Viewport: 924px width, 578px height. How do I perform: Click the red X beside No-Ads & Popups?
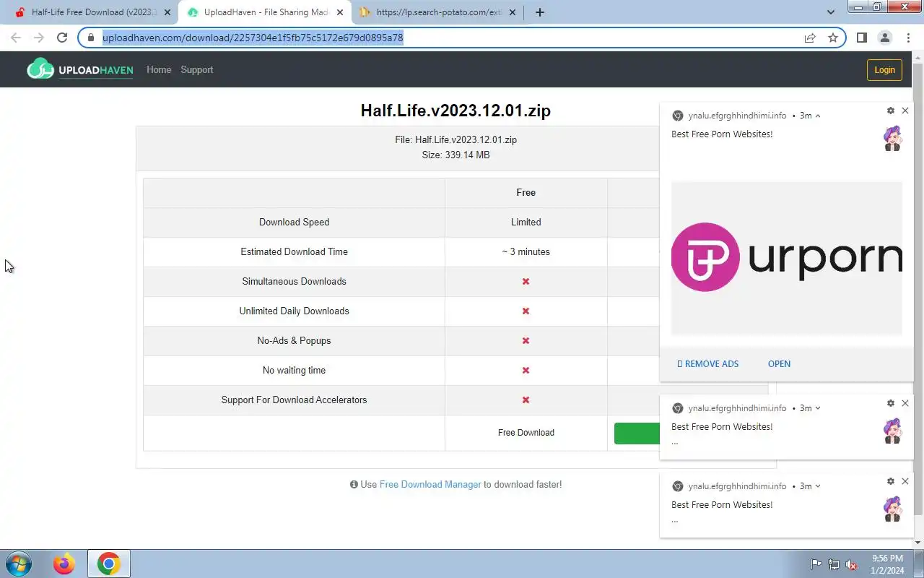526,341
